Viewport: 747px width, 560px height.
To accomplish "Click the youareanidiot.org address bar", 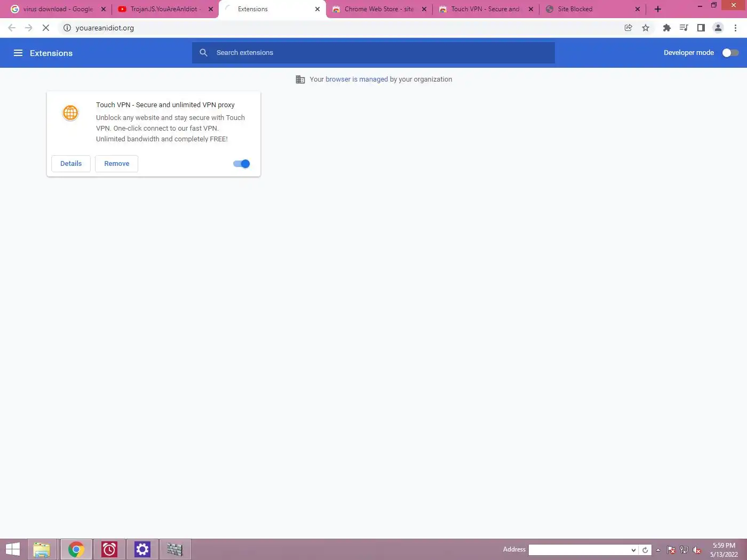I will pos(341,28).
